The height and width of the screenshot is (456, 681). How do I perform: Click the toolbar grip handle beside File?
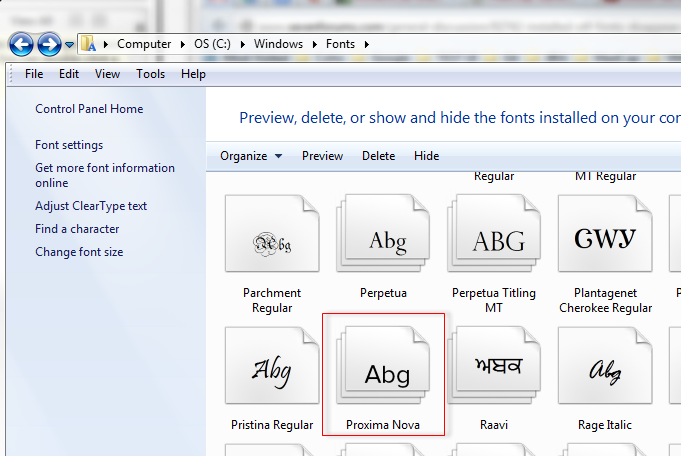(x=12, y=74)
